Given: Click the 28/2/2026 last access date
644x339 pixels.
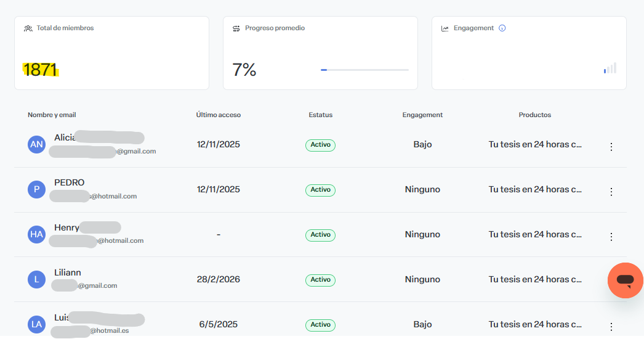Looking at the screenshot, I should [218, 279].
